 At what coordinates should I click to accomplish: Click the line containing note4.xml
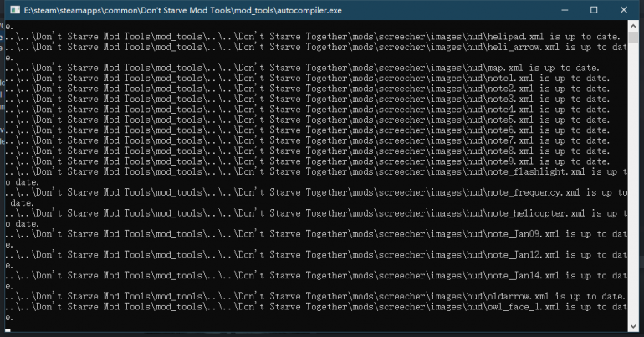pos(307,110)
